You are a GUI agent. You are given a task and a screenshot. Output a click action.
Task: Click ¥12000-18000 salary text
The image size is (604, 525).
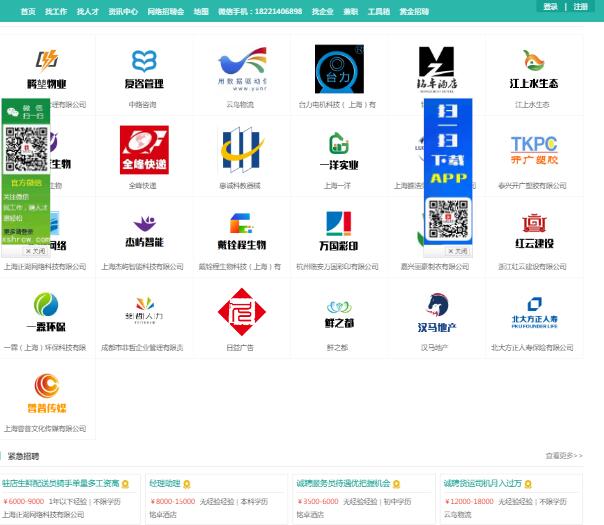point(469,502)
